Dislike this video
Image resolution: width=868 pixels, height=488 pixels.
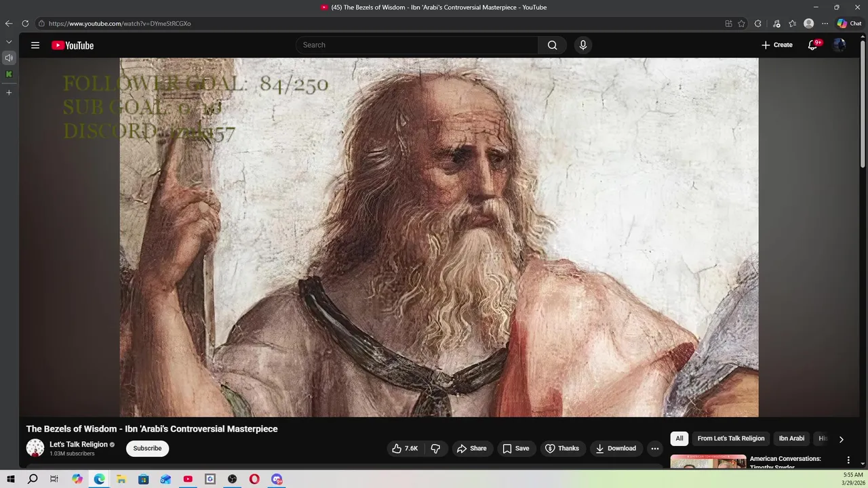pos(435,449)
